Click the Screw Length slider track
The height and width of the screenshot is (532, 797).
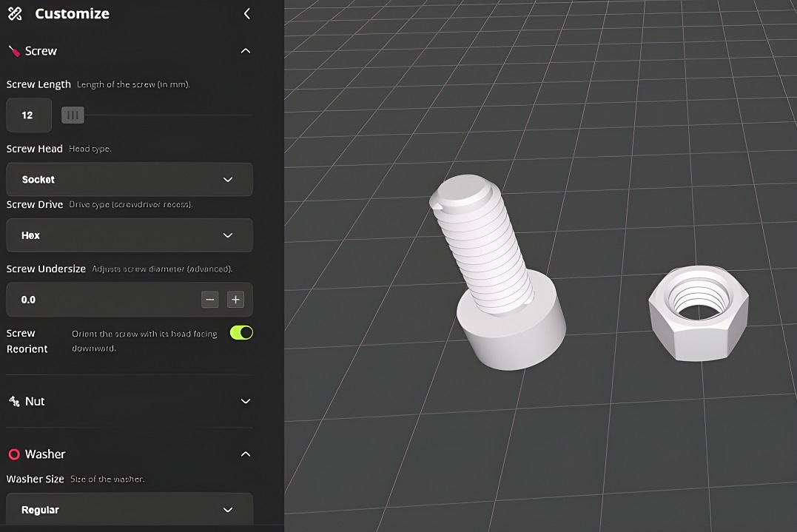click(x=157, y=115)
